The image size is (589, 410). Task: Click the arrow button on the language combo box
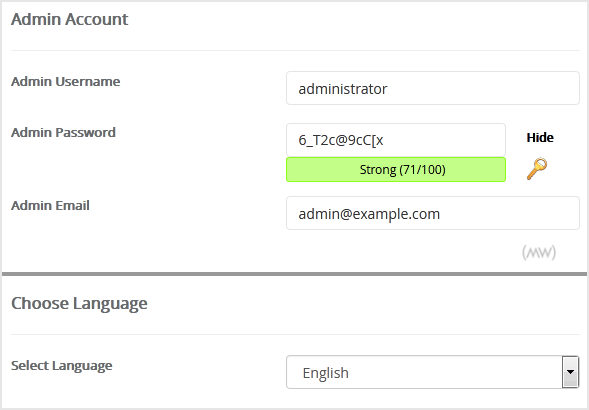click(x=570, y=372)
